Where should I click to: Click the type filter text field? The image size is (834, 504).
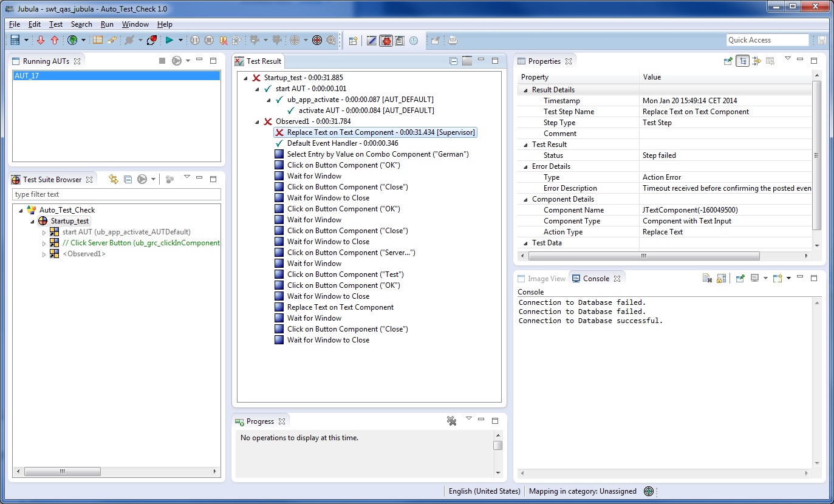[117, 194]
